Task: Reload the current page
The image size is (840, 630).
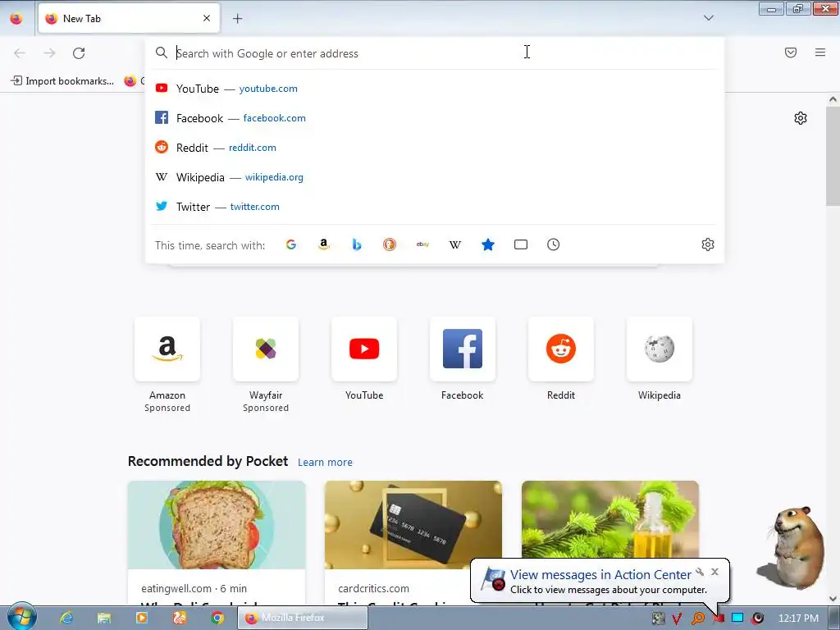Action: (79, 53)
